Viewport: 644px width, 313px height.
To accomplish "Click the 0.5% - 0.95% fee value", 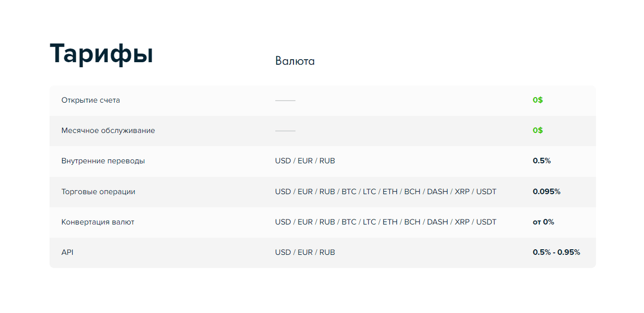I will 556,252.
